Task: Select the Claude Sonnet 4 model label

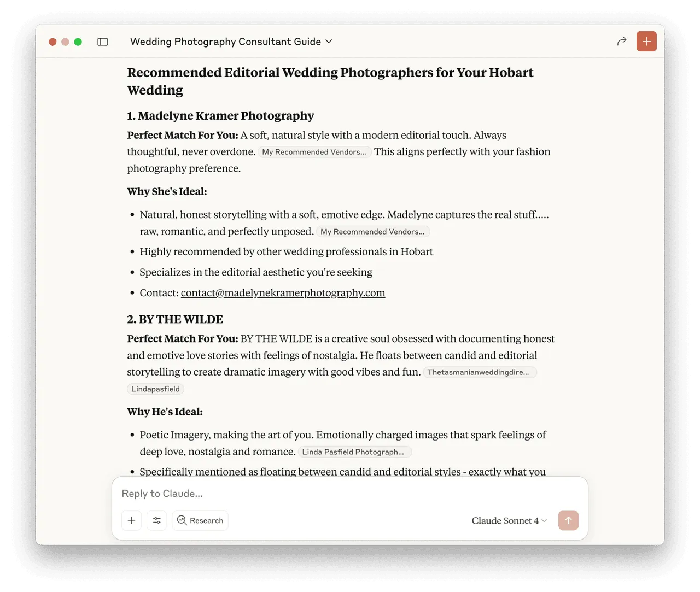Action: [504, 520]
